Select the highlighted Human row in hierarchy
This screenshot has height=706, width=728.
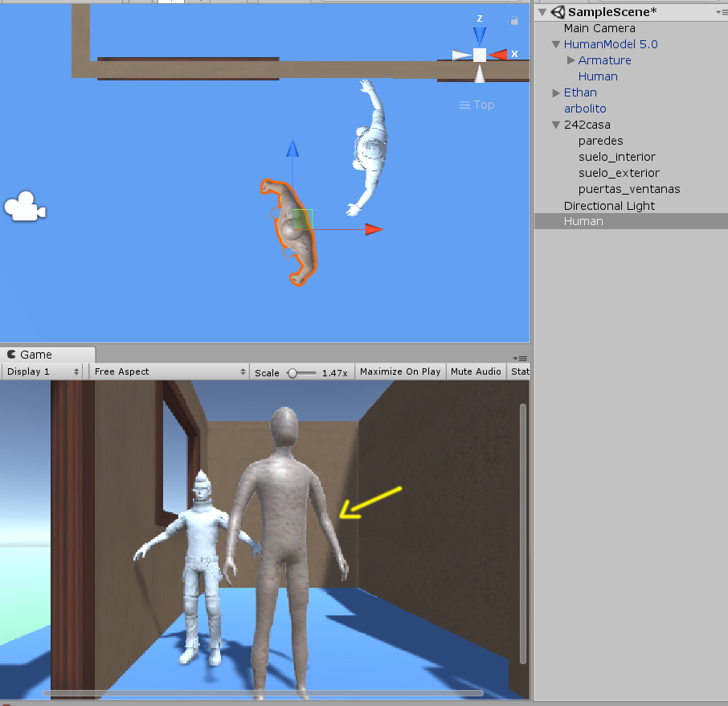(x=631, y=222)
